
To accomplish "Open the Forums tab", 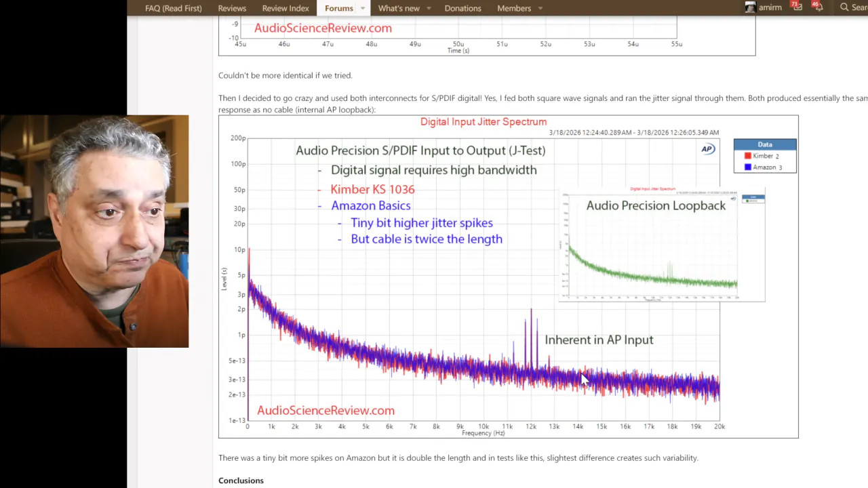I will click(338, 8).
